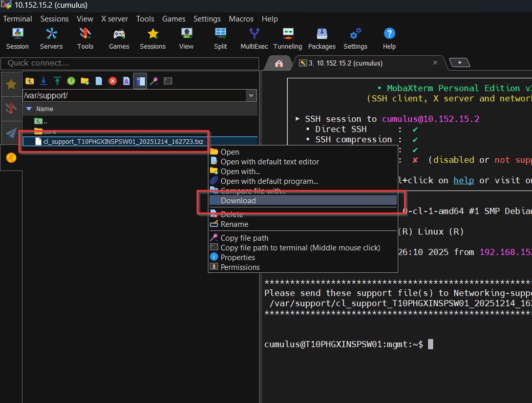Select Download from the context menu
Screen dimensions: 532x403
coord(238,201)
